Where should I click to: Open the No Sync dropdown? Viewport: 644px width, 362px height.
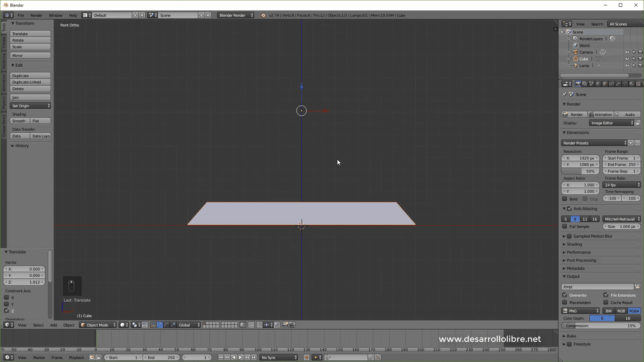tap(279, 357)
